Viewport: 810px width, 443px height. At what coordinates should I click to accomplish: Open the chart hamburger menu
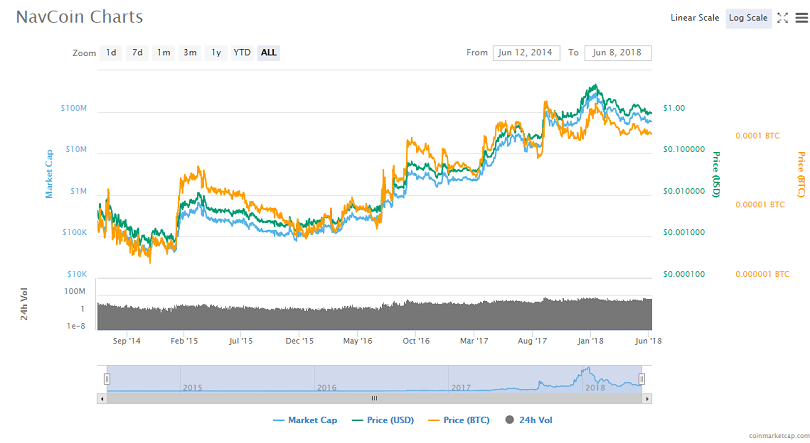pyautogui.click(x=799, y=18)
